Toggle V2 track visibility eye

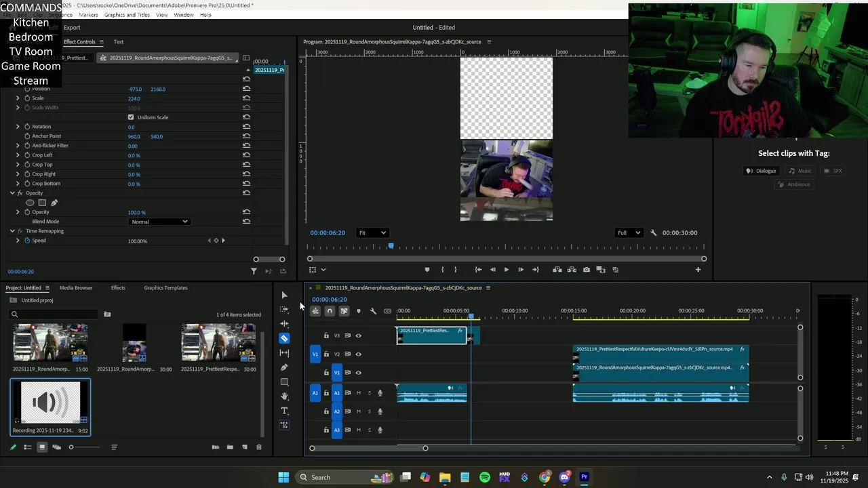pos(359,354)
